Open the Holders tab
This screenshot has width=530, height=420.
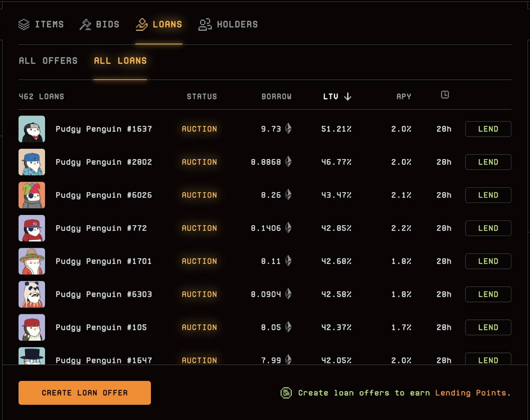(x=228, y=25)
